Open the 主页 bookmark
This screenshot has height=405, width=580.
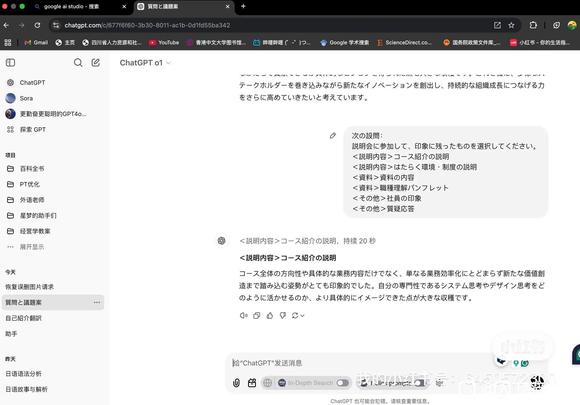[65, 43]
